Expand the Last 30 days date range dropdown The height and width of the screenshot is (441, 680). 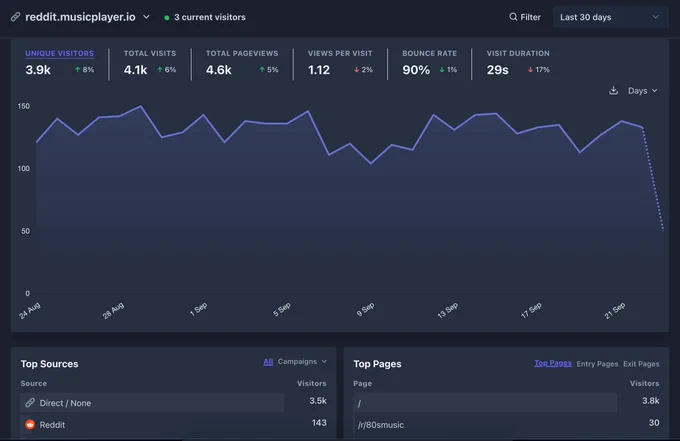pos(610,17)
